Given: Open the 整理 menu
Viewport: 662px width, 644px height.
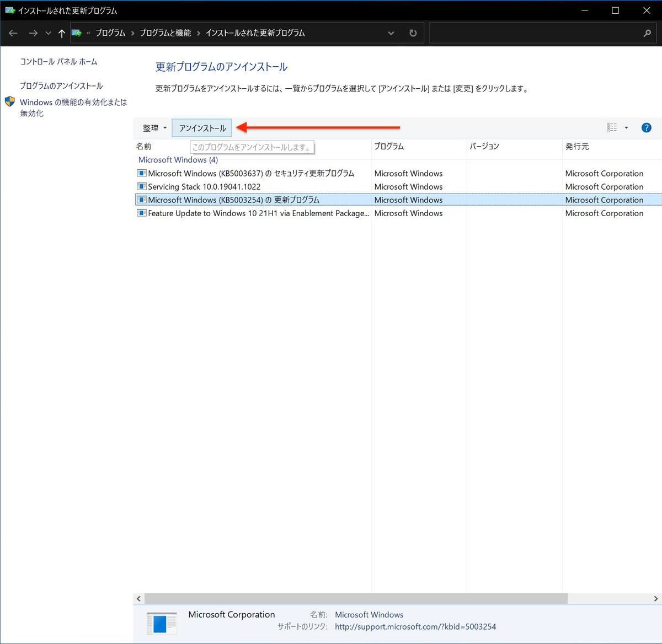Looking at the screenshot, I should click(154, 128).
